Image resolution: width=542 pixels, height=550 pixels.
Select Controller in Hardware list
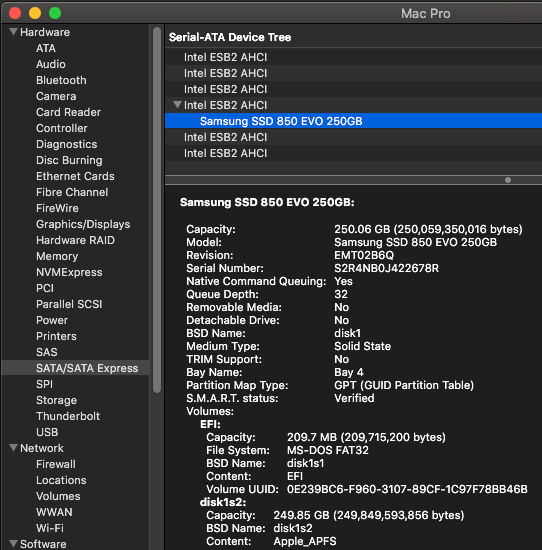click(62, 128)
